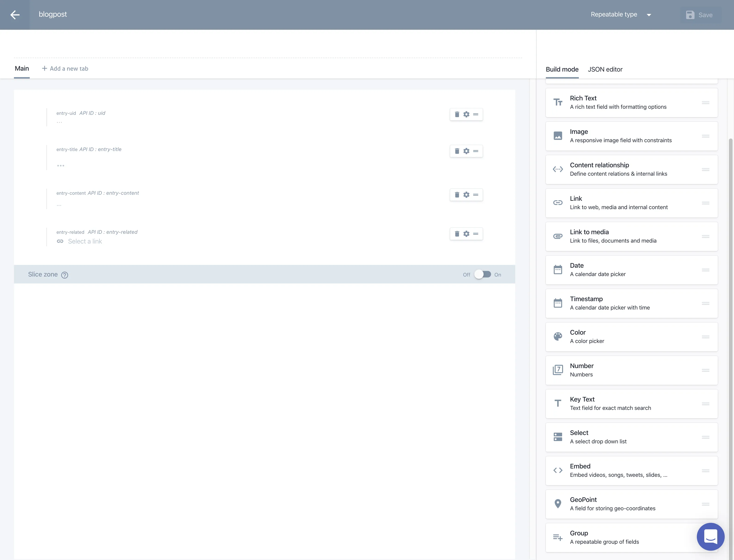
Task: Select the Select drop down field
Action: point(631,437)
